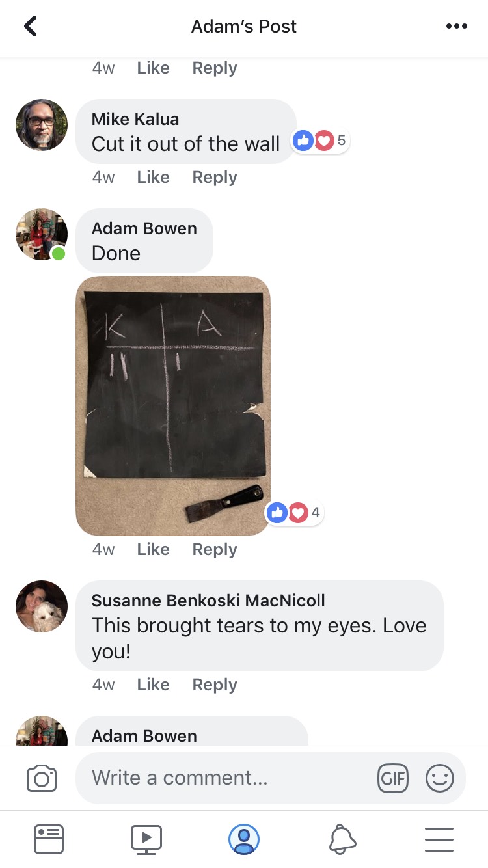Open the Profile tab in the bottom bar
Image resolution: width=488 pixels, height=868 pixels.
[244, 839]
